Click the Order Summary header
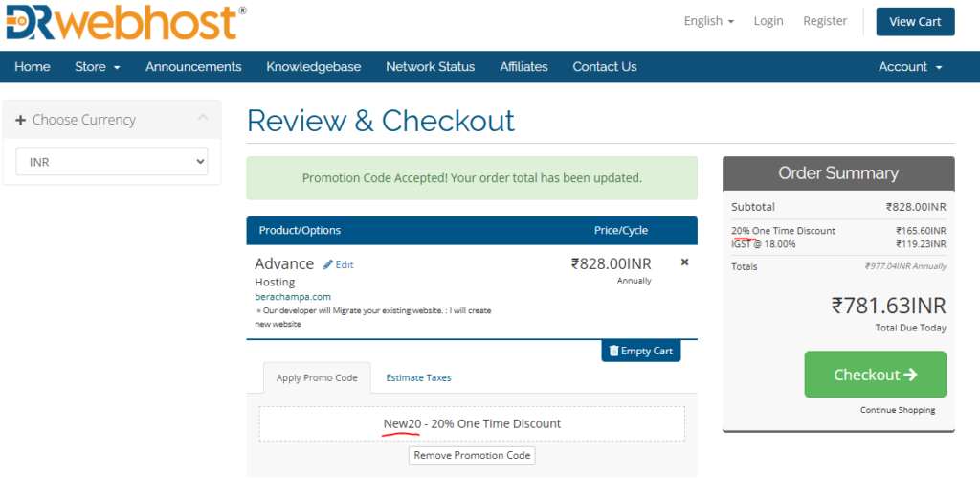Screen dimensions: 980x478 (838, 173)
